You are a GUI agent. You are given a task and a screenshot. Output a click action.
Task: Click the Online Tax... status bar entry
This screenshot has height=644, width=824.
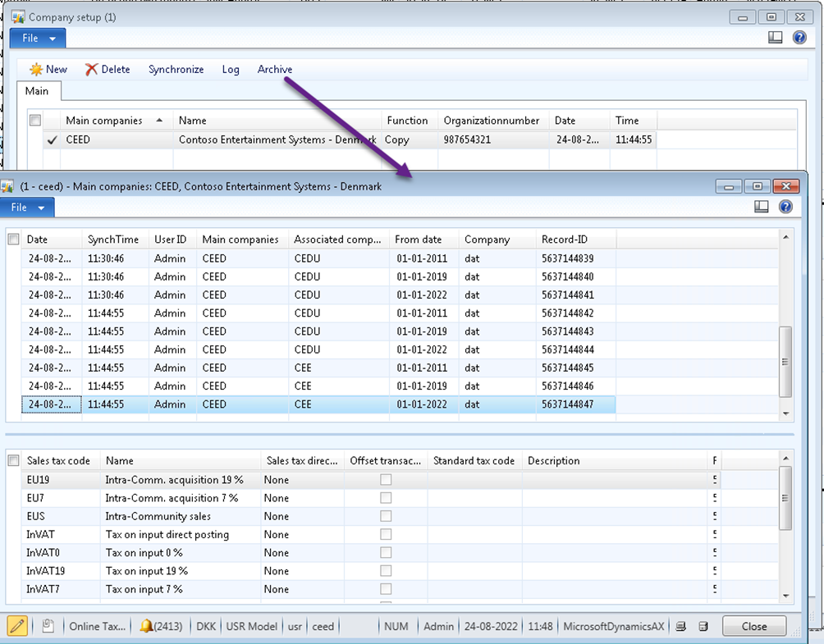coord(97,626)
